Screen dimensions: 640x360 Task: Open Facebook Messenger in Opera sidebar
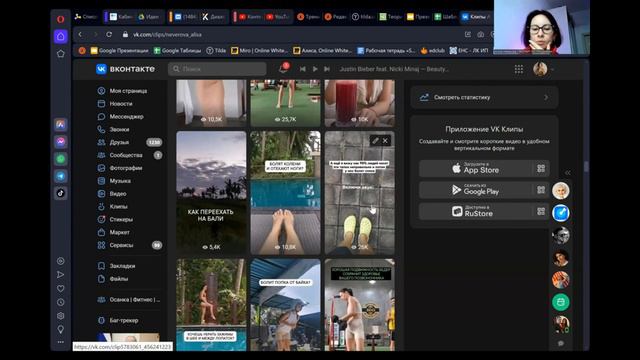61,142
